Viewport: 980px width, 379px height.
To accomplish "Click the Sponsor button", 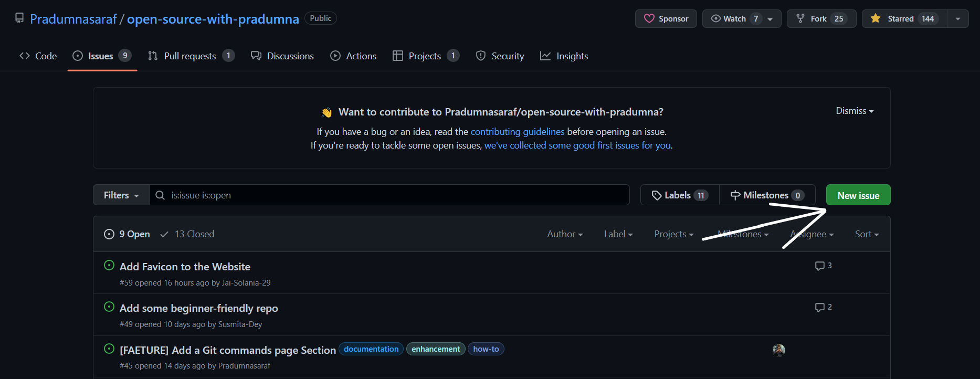I will [x=666, y=18].
